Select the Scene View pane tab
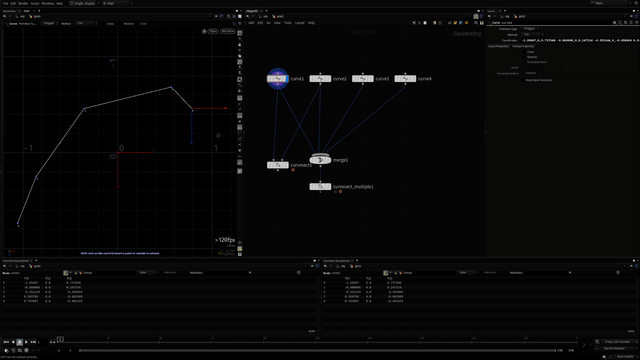Image resolution: width=640 pixels, height=360 pixels. pos(9,11)
